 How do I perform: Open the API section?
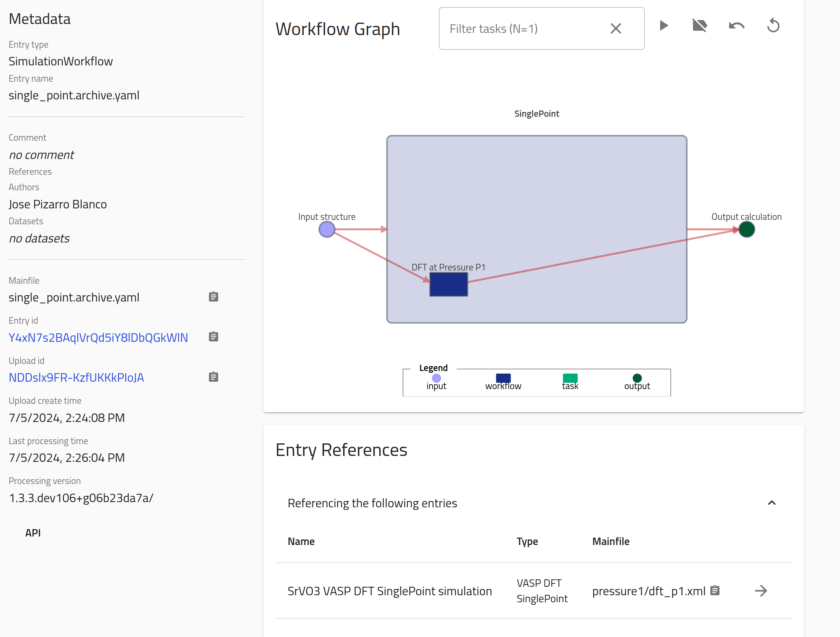point(33,532)
